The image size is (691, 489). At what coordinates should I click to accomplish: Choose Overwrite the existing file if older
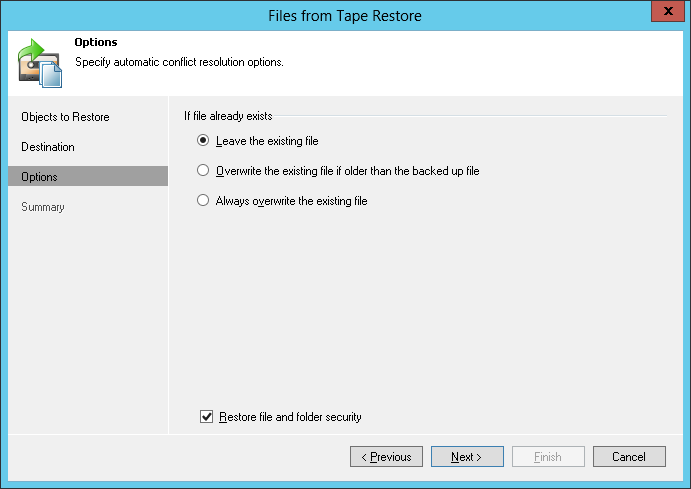[204, 171]
